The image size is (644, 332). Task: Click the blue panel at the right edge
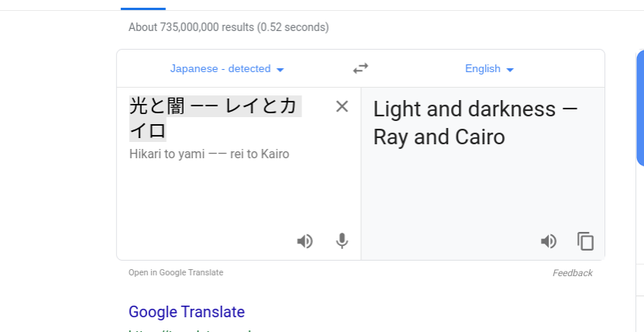[640, 108]
